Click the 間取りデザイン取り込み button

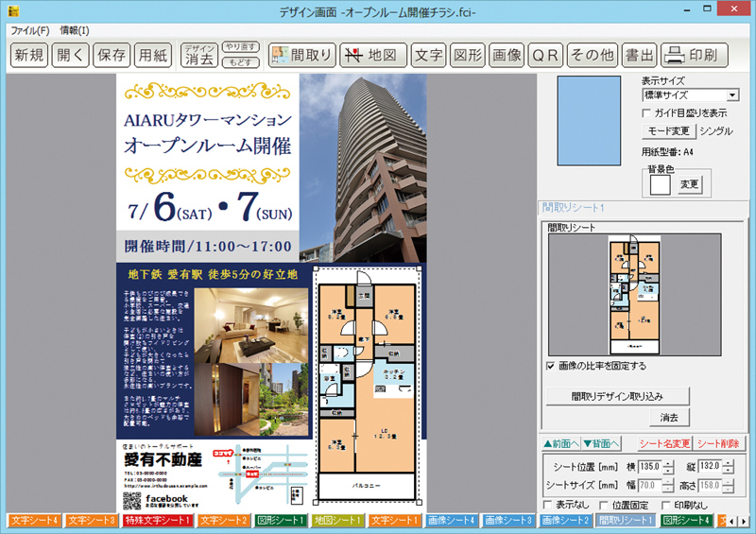point(617,395)
